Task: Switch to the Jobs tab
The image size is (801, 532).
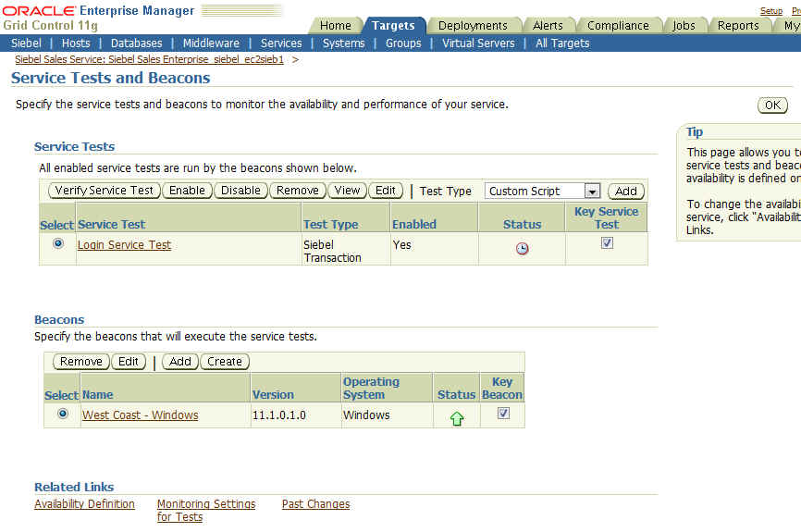Action: [x=684, y=26]
